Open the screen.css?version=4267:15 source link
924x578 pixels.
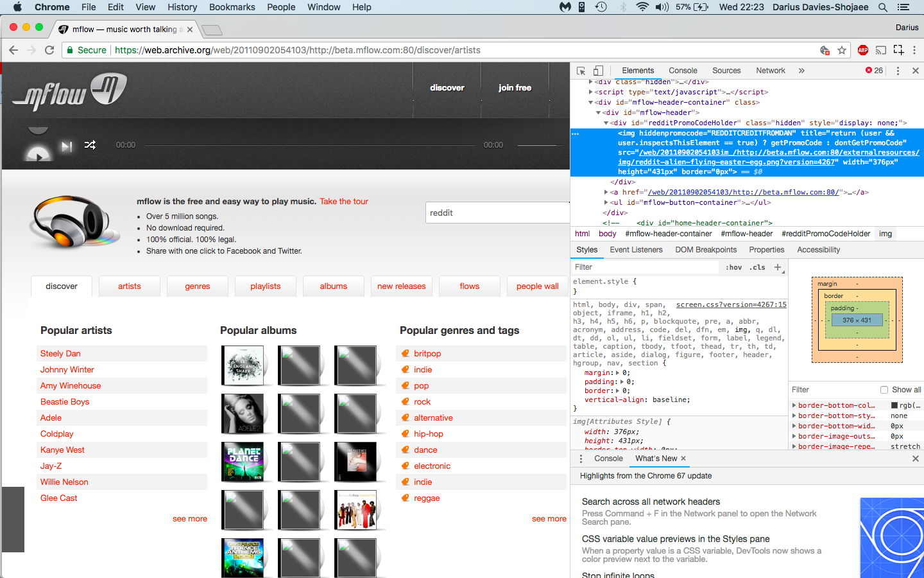click(731, 305)
